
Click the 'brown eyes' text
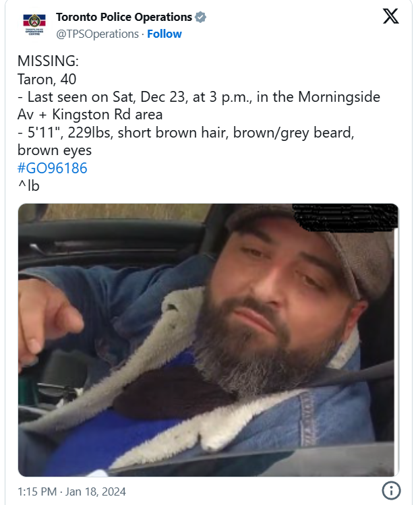tap(55, 150)
